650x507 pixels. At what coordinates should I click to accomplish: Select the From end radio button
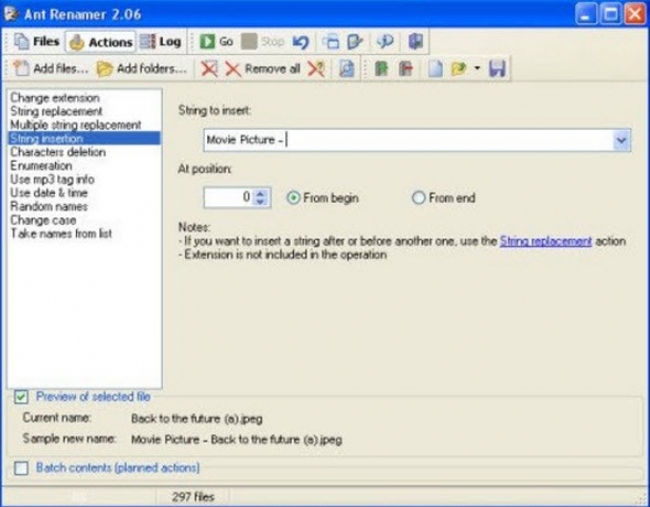[419, 198]
